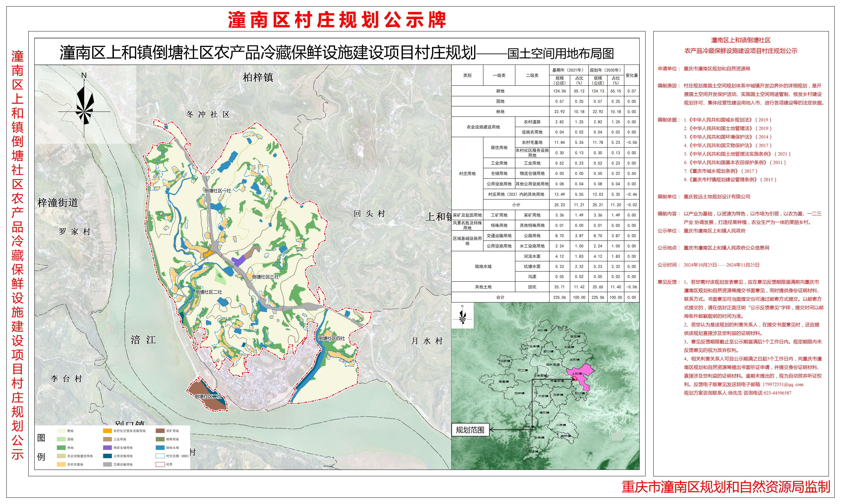Click the red dashed 村界 legend symbol

click(x=160, y=464)
